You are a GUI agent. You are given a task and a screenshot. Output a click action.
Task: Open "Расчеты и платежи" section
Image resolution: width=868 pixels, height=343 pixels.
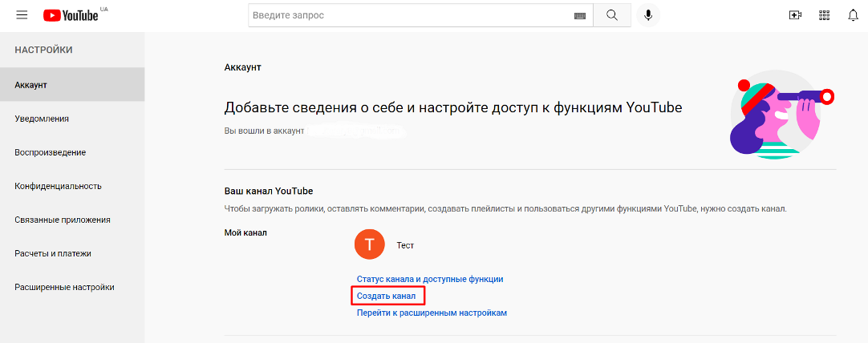point(72,253)
